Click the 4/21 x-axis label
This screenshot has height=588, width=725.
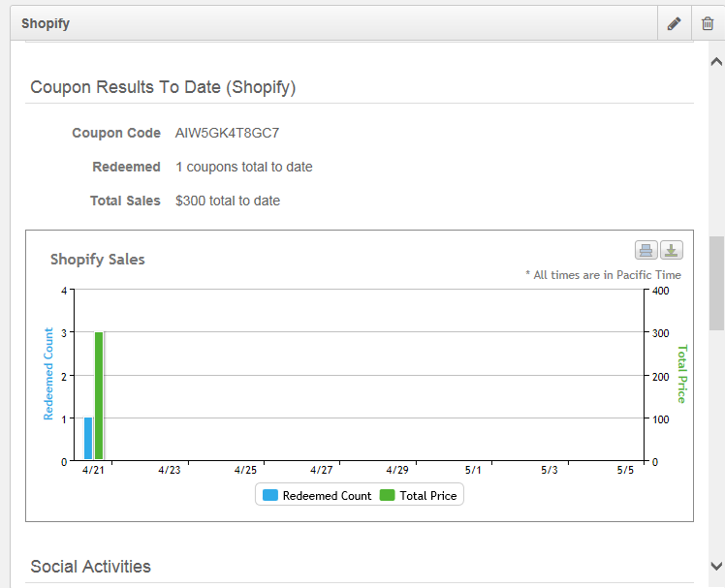pos(93,470)
